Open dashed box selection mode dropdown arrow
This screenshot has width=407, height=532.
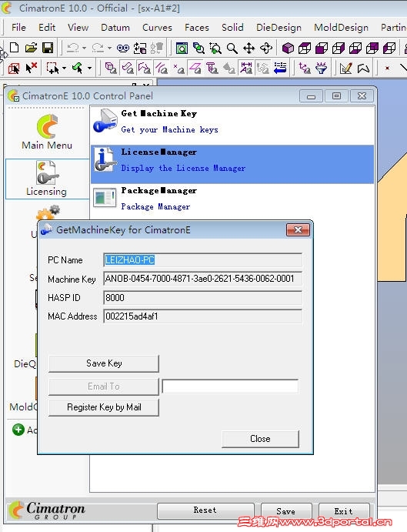[x=64, y=69]
